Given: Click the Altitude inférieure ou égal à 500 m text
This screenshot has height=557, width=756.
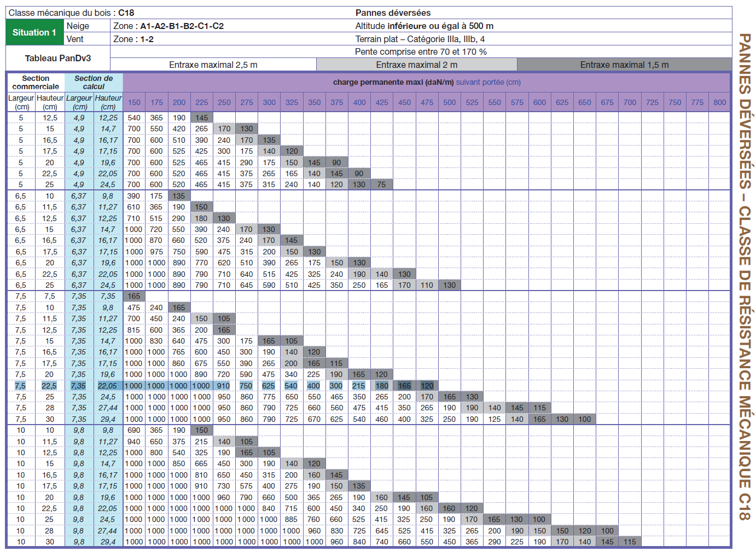Looking at the screenshot, I should [x=424, y=26].
